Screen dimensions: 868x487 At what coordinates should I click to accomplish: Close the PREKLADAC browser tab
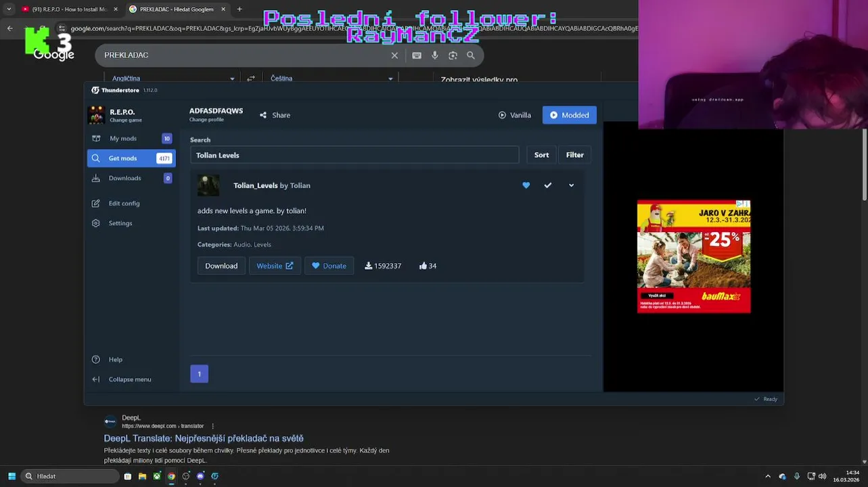coord(223,9)
